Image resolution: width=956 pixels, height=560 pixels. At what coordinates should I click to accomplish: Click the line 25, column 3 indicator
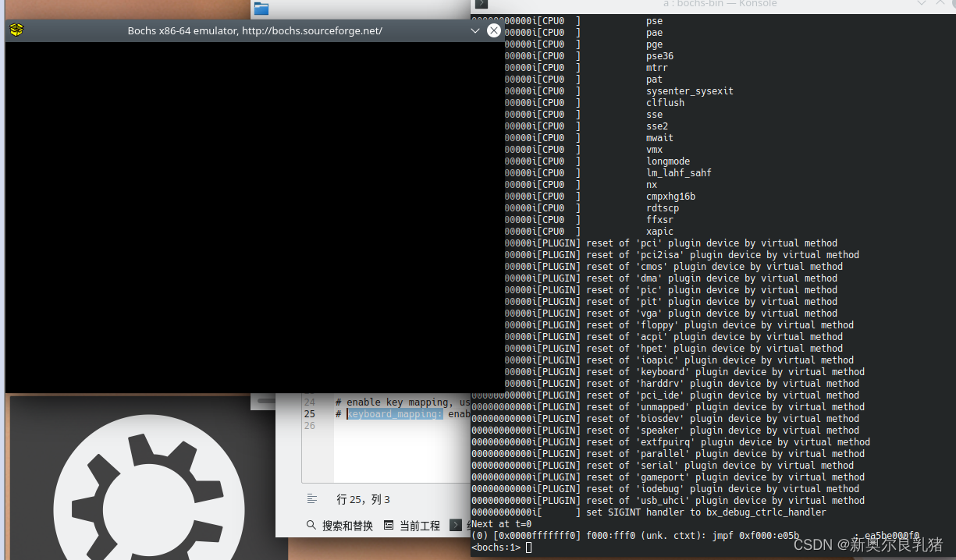tap(363, 499)
